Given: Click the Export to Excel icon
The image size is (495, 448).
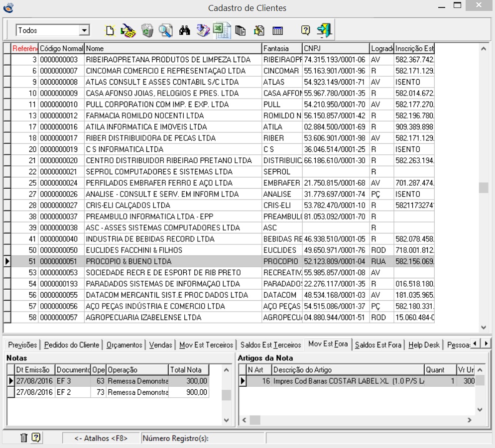Looking at the screenshot, I should click(x=222, y=30).
